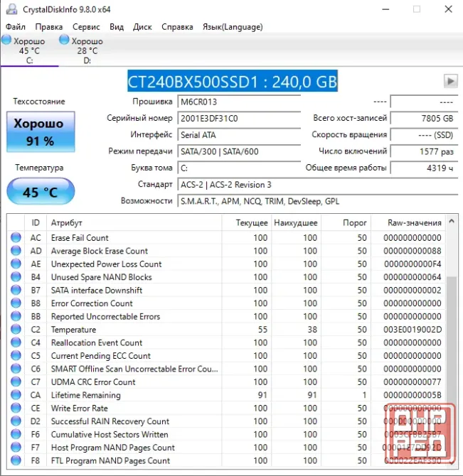
Task: Click the Температура label
Action: 40,168
